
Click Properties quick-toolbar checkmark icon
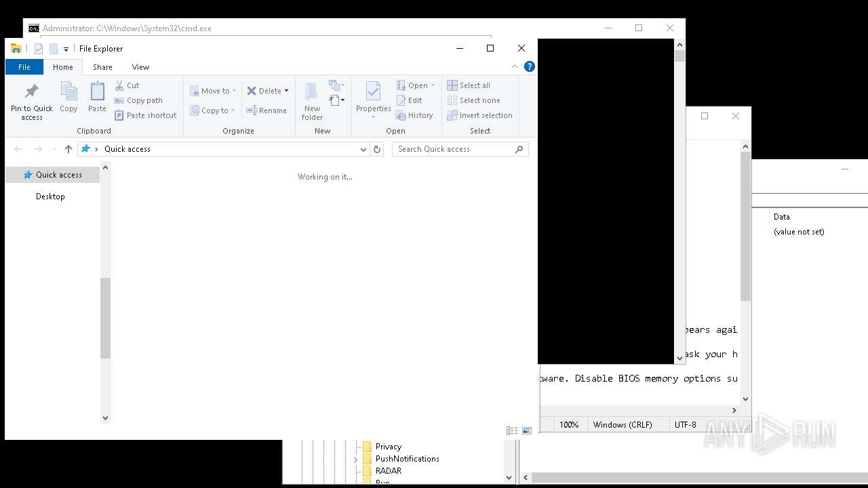39,49
